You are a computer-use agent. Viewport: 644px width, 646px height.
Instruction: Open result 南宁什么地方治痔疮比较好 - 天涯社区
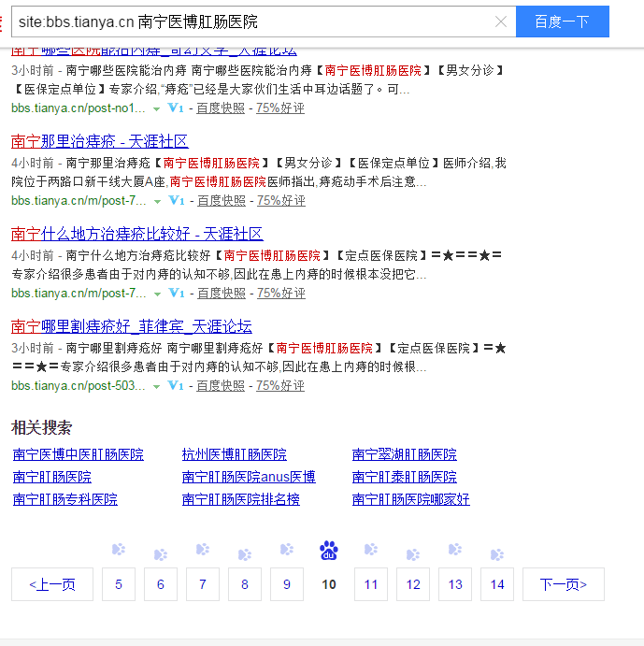[137, 234]
